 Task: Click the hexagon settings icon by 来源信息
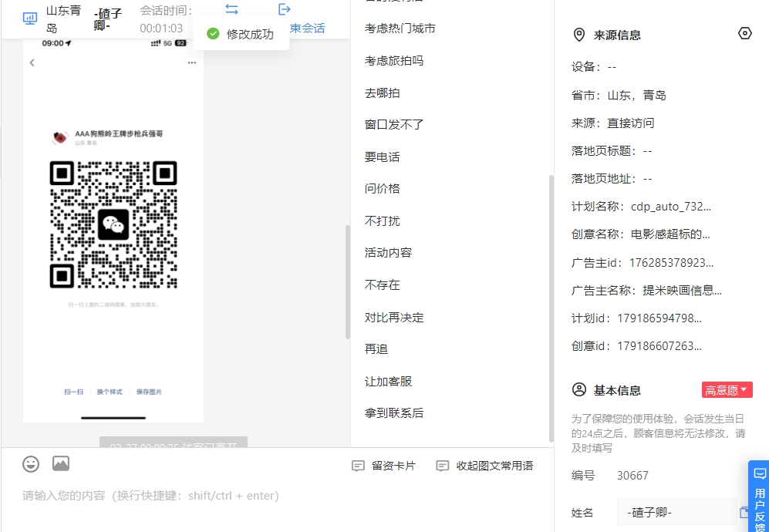[744, 33]
